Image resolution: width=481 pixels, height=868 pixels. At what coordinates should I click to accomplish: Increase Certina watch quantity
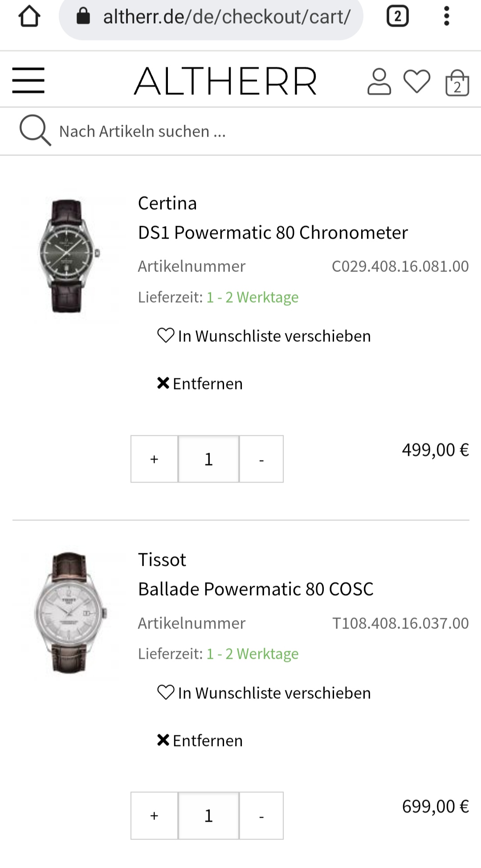[154, 459]
